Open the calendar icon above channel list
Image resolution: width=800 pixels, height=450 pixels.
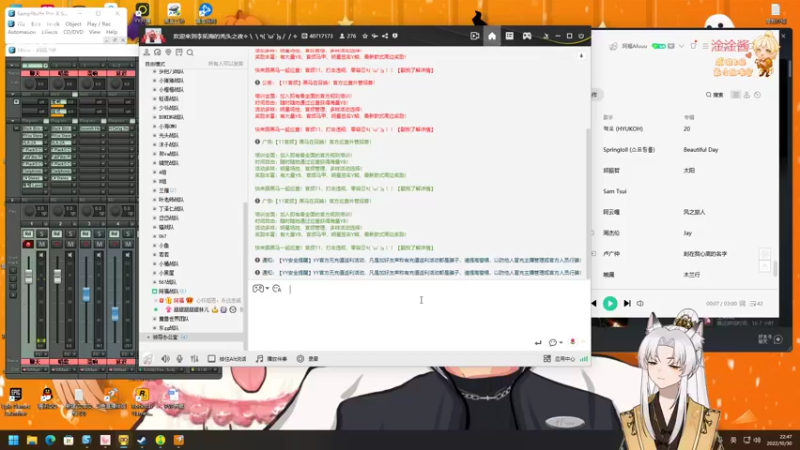[x=179, y=53]
